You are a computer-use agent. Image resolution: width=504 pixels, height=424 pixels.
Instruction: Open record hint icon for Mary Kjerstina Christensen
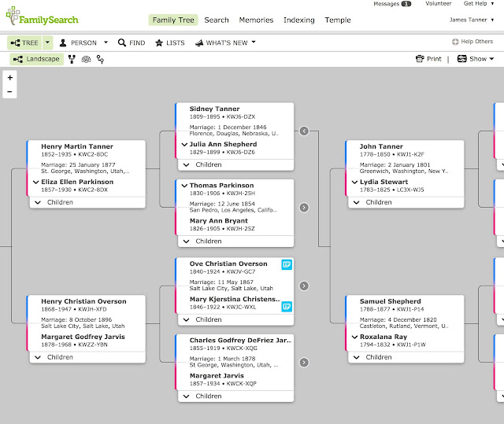coord(287,306)
